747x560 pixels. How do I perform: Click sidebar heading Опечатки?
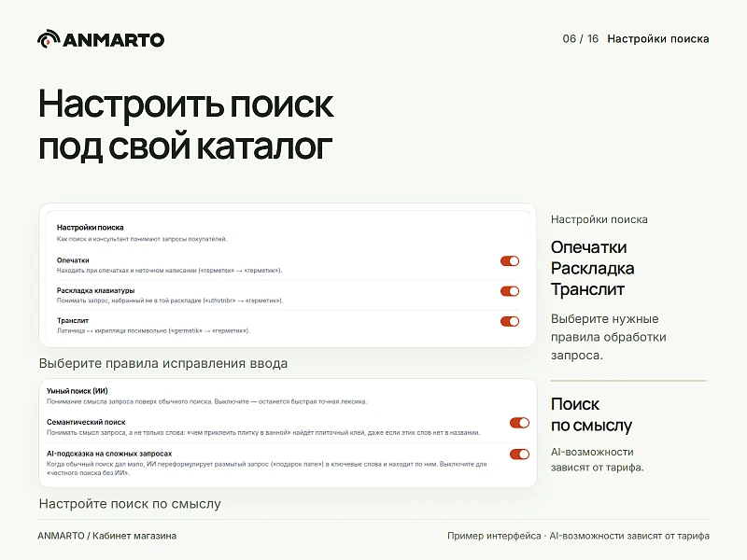(x=589, y=247)
